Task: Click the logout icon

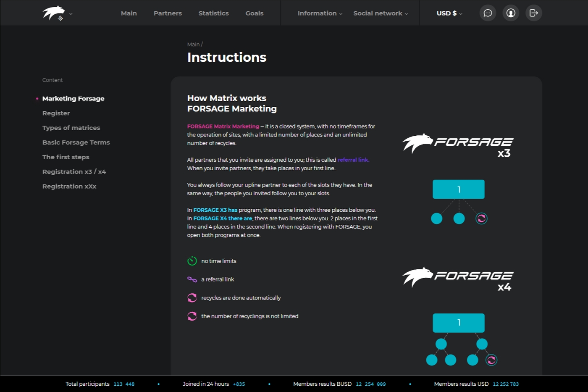Action: (534, 13)
